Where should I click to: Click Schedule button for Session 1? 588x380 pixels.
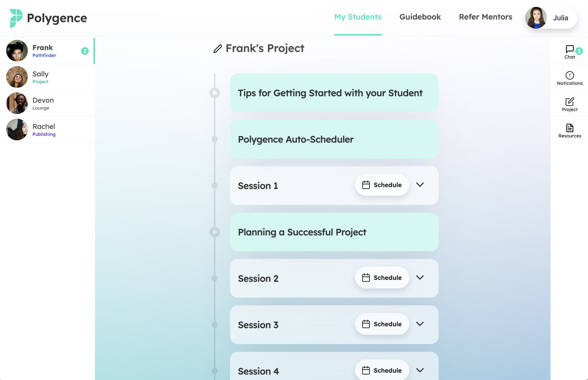click(x=382, y=185)
